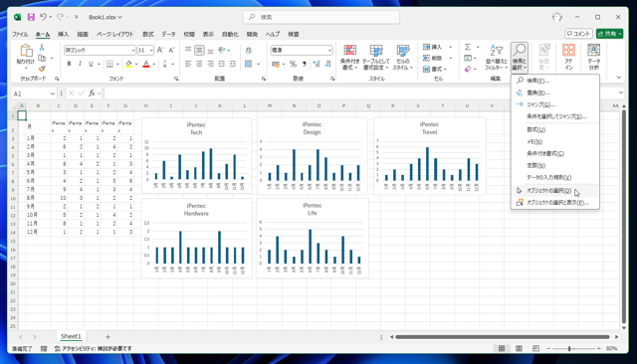Open the font size dropdown
The width and height of the screenshot is (637, 364).
point(151,50)
